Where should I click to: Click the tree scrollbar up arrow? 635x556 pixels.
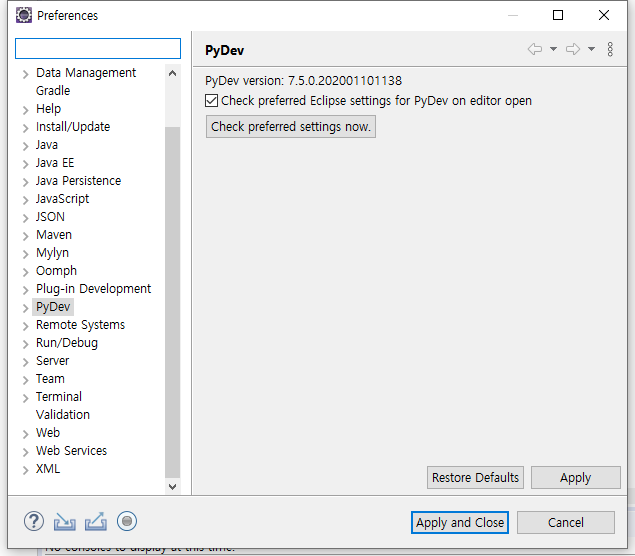pyautogui.click(x=173, y=73)
